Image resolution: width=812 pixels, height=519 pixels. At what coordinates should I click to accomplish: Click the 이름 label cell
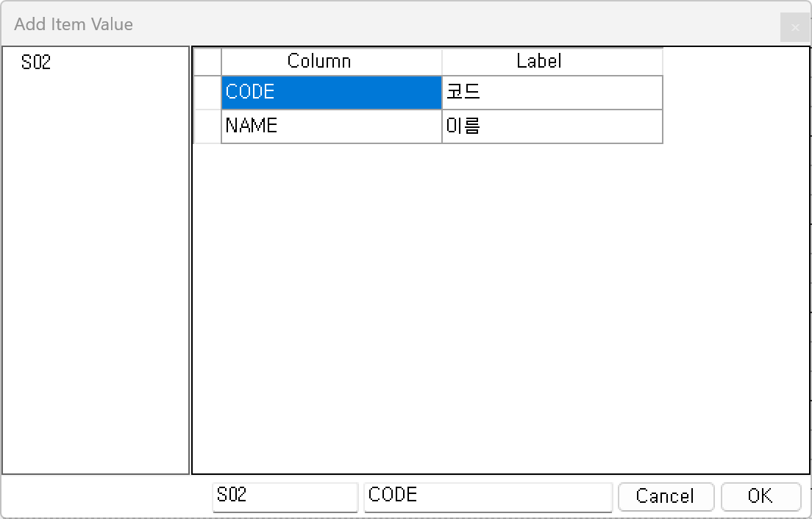pos(552,126)
